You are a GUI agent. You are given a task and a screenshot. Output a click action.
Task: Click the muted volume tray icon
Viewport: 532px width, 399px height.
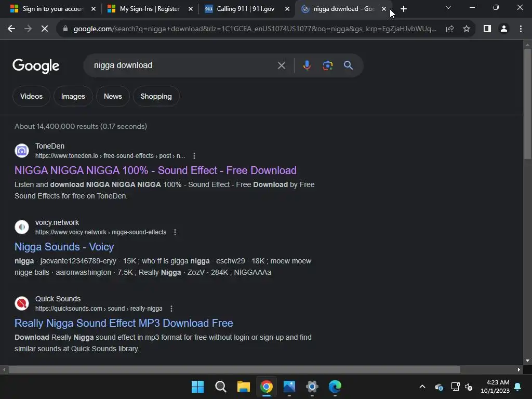(x=469, y=387)
